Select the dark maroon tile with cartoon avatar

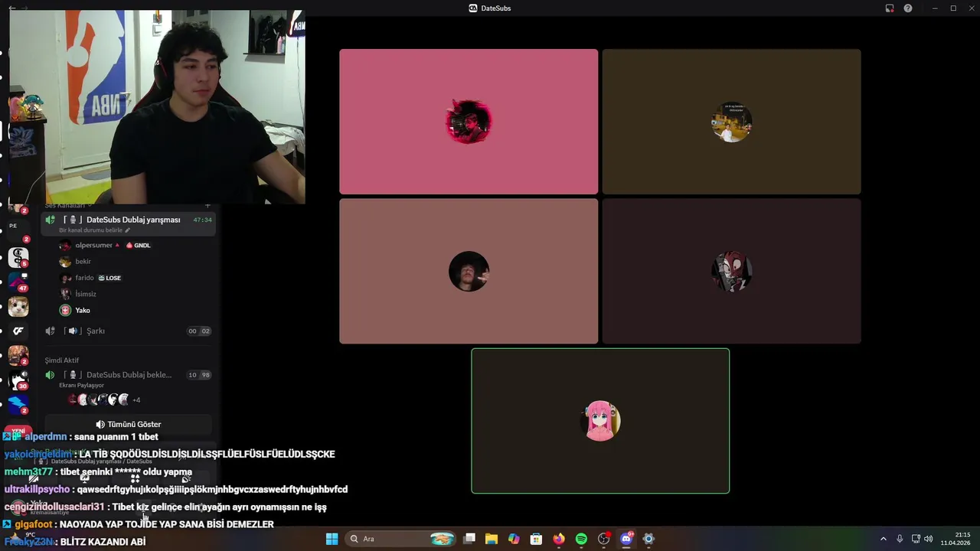click(731, 271)
